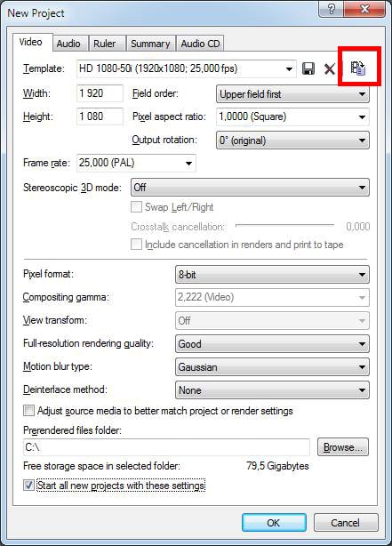
Task: Click the Width input field
Action: (100, 93)
